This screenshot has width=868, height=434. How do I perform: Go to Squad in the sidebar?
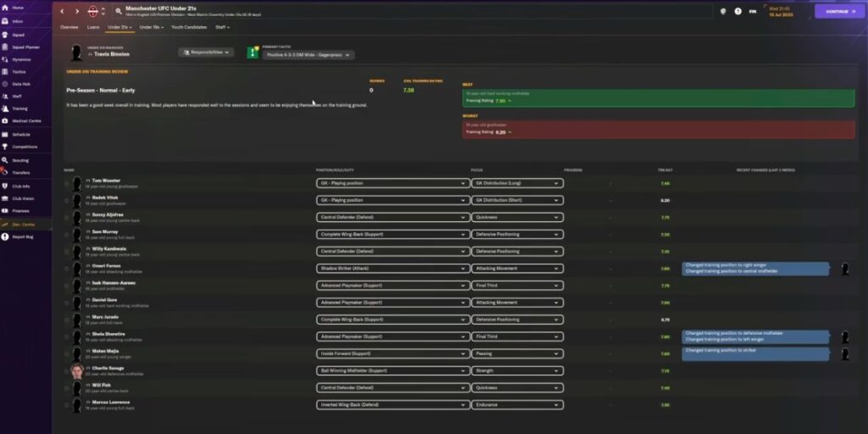pyautogui.click(x=18, y=34)
